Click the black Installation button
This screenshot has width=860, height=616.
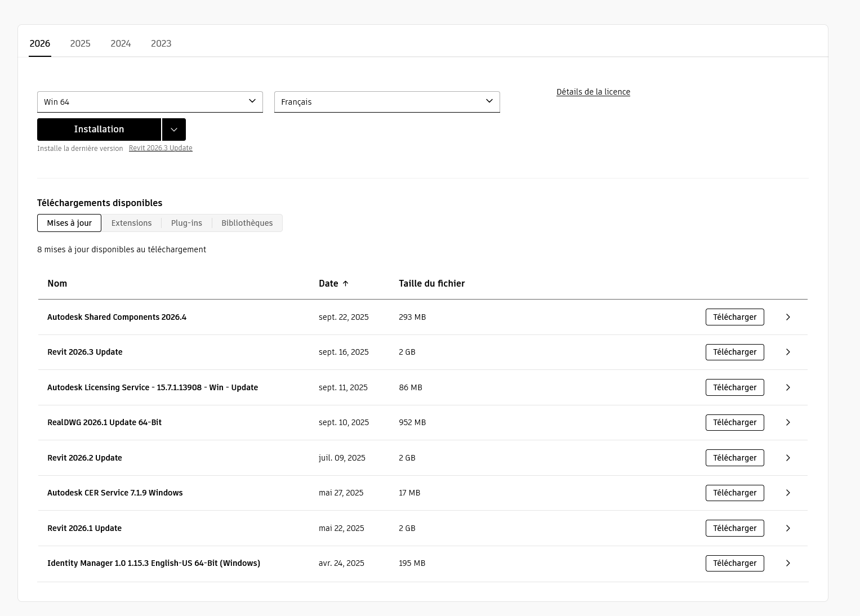[99, 130]
